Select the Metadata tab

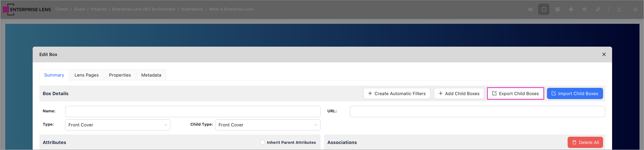coord(151,75)
